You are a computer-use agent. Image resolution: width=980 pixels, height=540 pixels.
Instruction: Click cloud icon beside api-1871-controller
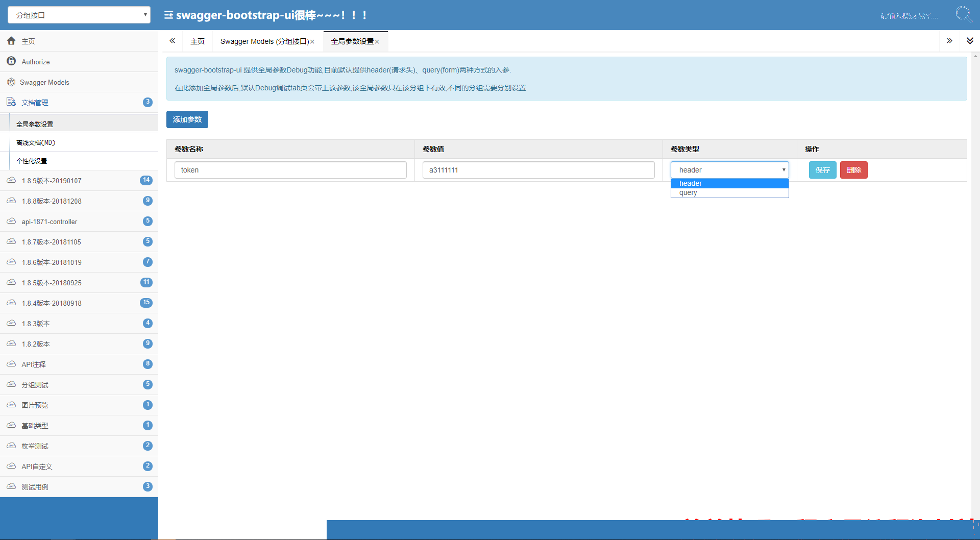[x=11, y=221]
